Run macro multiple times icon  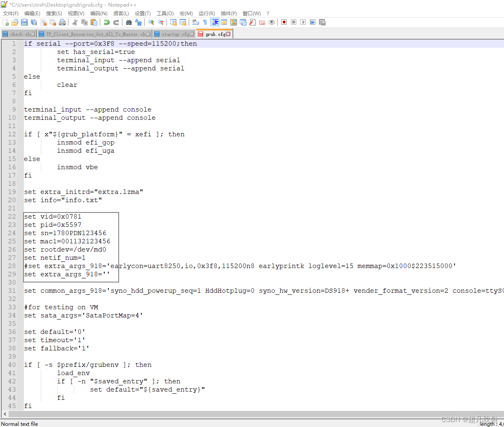coord(313,22)
